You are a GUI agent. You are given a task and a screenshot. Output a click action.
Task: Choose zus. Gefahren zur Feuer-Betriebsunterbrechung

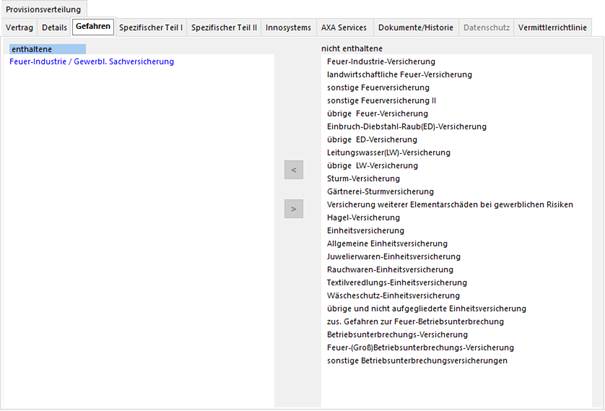pos(415,321)
